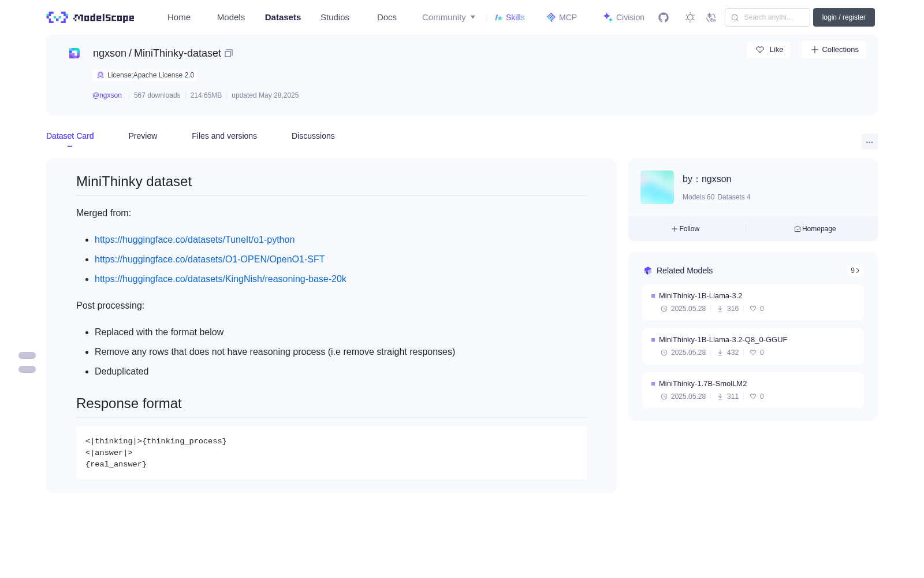Switch to the Discussions tab
The width and height of the screenshot is (924, 578).
coord(313,136)
